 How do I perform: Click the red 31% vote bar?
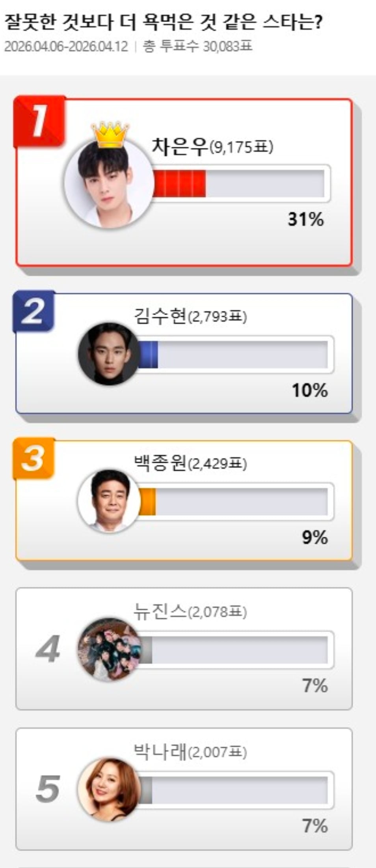click(x=180, y=183)
